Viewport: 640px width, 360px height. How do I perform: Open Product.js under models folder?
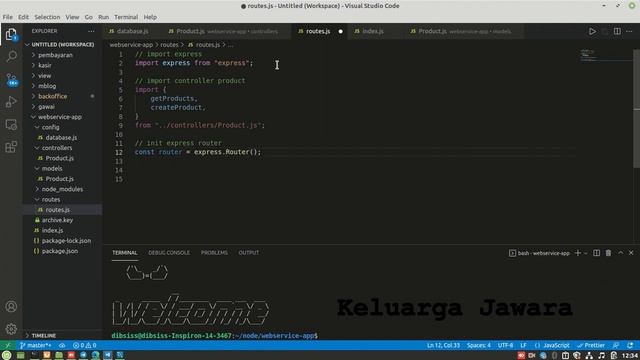62,179
